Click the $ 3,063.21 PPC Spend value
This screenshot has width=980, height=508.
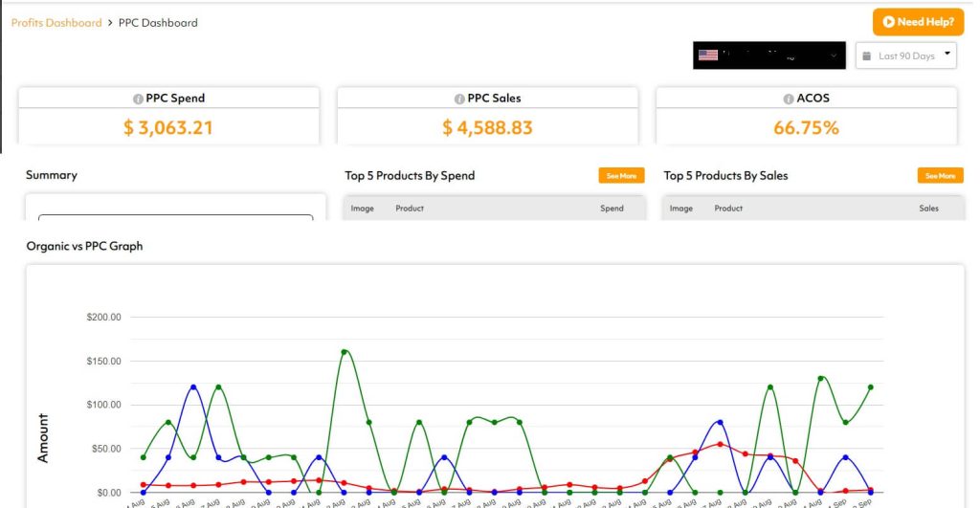click(x=168, y=127)
